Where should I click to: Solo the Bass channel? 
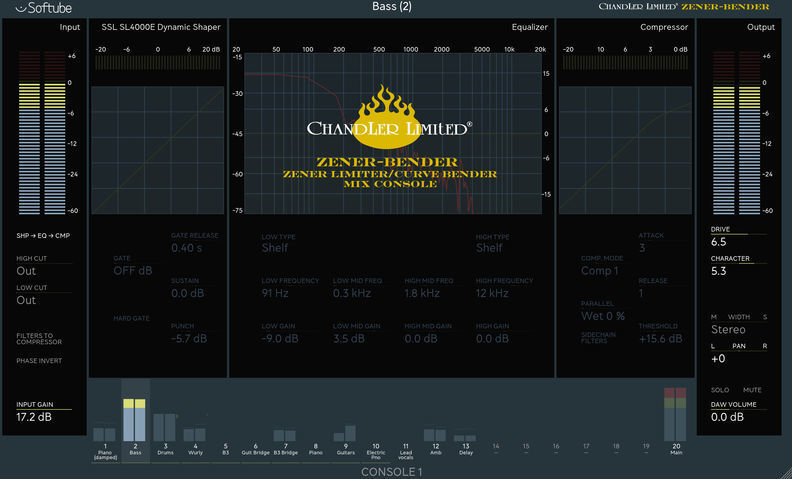[720, 390]
